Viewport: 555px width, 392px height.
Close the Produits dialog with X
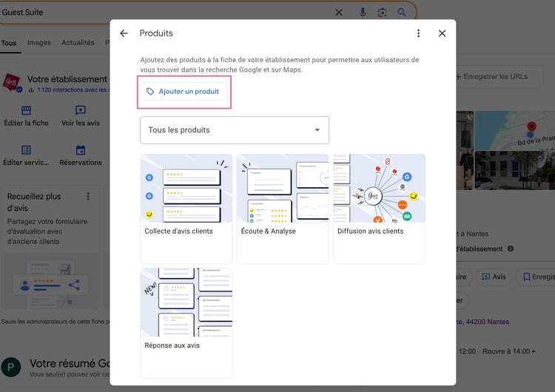click(x=442, y=33)
